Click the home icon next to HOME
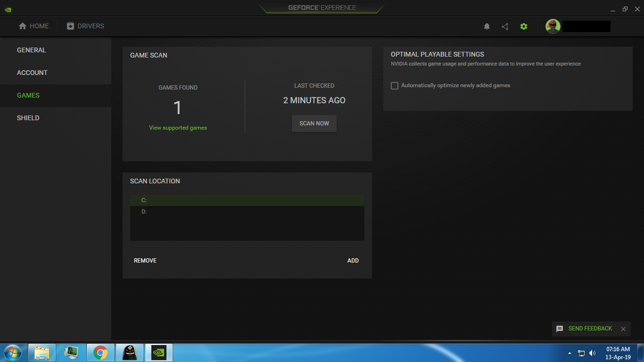Viewport: 644px width, 362px height. tap(21, 26)
